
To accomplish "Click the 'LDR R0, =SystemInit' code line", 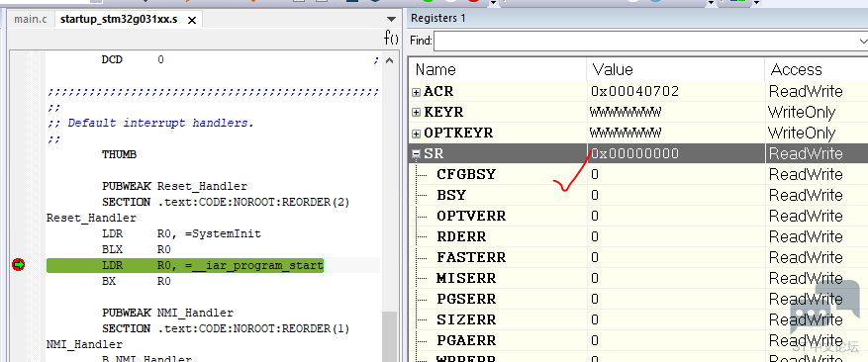I will [x=181, y=234].
